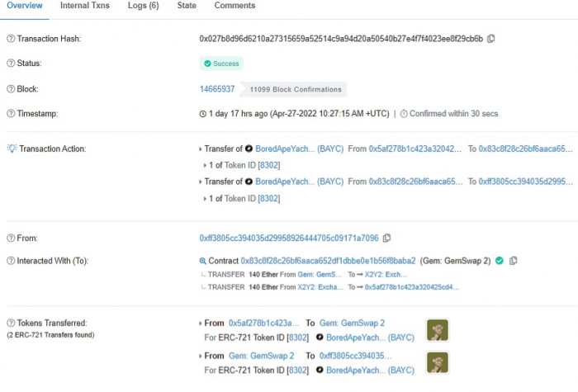Open 0x5af278b1c423a... in Tokens Transferred
The height and width of the screenshot is (392, 578).
coord(264,324)
